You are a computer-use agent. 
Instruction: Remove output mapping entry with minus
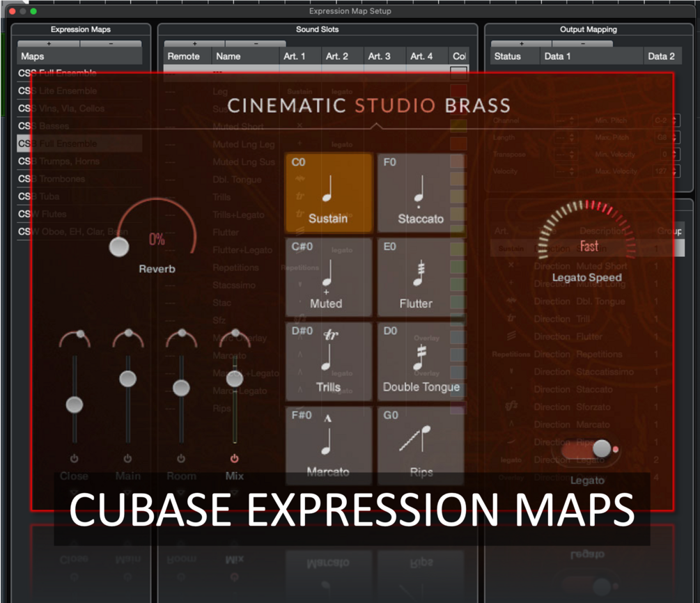click(582, 44)
